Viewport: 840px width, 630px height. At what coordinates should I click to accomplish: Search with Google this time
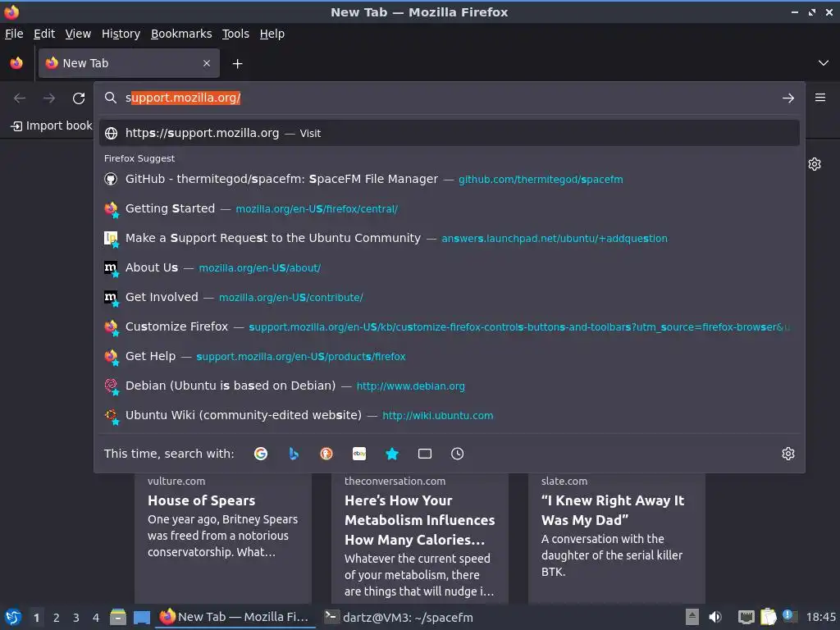[261, 454]
